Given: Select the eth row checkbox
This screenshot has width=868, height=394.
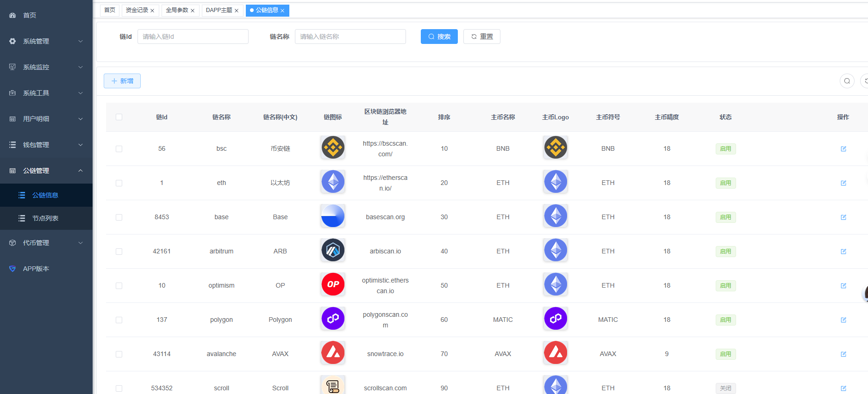Looking at the screenshot, I should click(x=119, y=183).
